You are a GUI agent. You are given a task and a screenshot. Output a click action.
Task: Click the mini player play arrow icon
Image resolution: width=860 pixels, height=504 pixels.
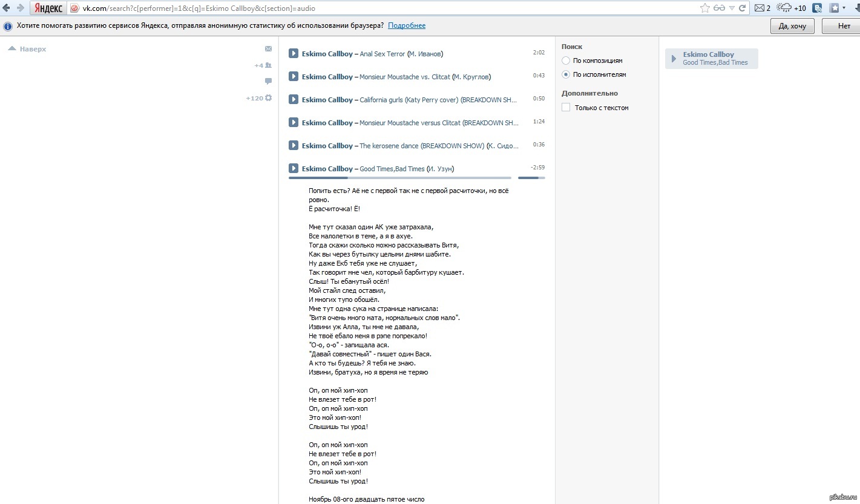point(674,58)
